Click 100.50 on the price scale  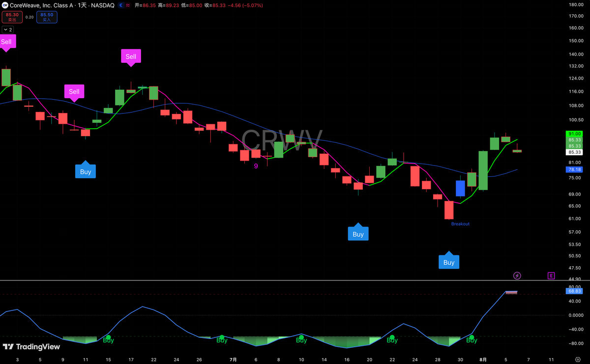[575, 120]
